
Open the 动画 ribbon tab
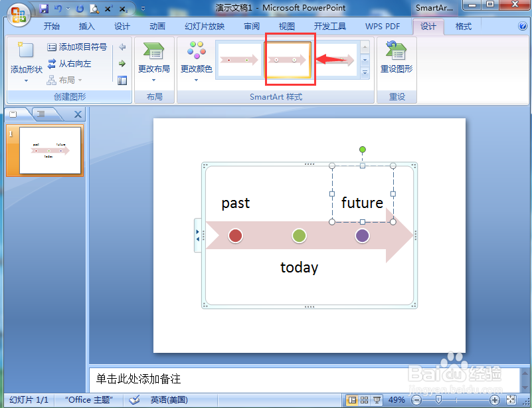pyautogui.click(x=157, y=27)
